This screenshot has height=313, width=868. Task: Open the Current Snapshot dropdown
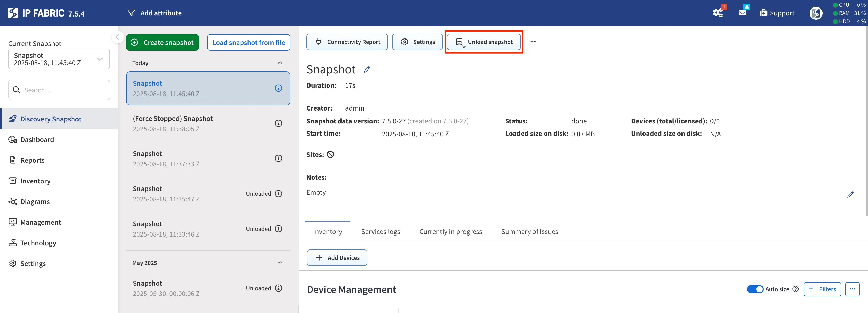click(x=59, y=59)
